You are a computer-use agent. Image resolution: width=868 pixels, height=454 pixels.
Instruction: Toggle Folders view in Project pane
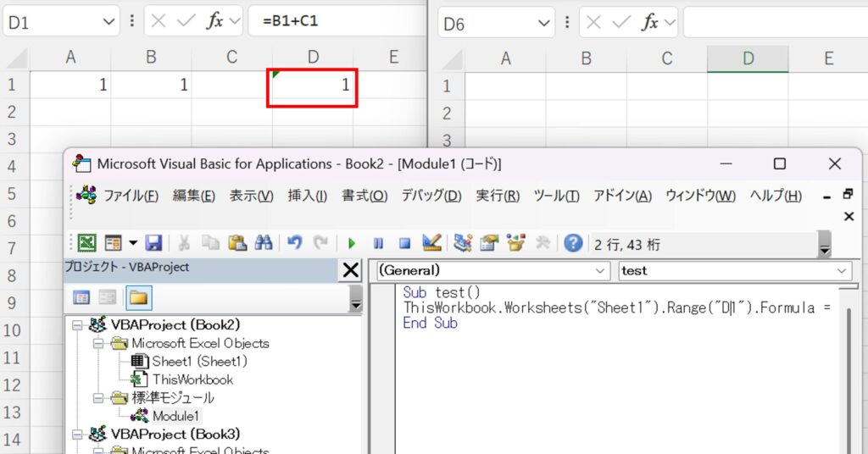[x=138, y=298]
